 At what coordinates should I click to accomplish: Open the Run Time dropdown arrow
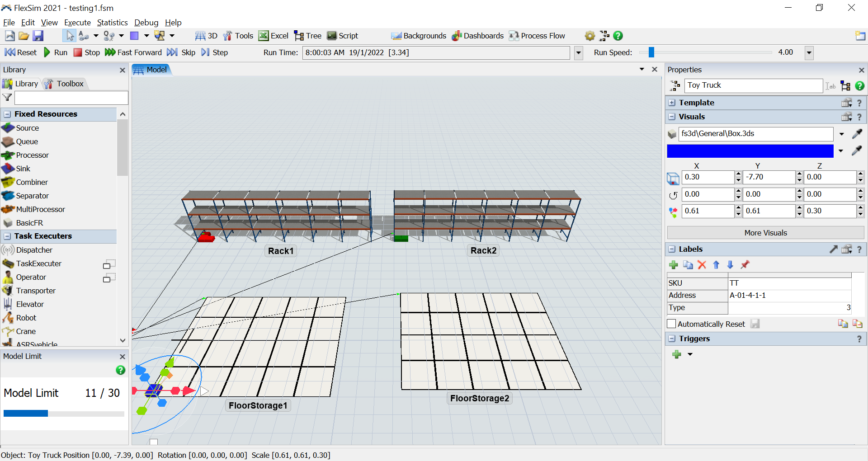click(x=578, y=53)
